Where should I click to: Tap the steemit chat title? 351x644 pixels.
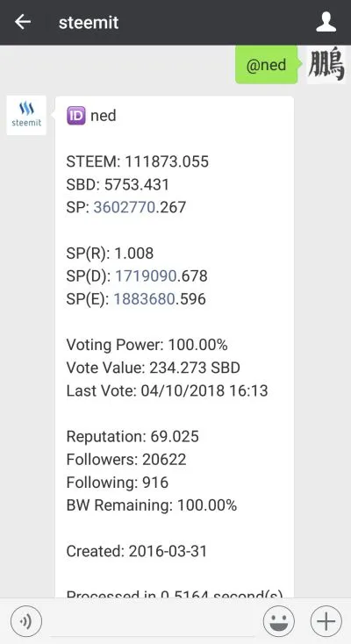(89, 22)
